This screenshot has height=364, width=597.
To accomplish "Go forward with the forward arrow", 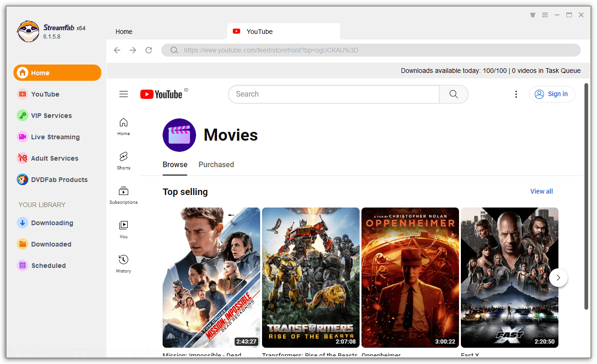I will (133, 50).
